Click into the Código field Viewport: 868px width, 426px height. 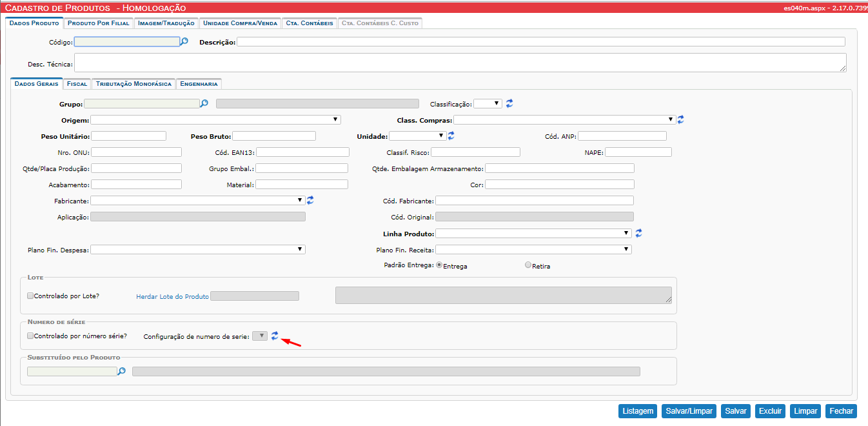(126, 41)
